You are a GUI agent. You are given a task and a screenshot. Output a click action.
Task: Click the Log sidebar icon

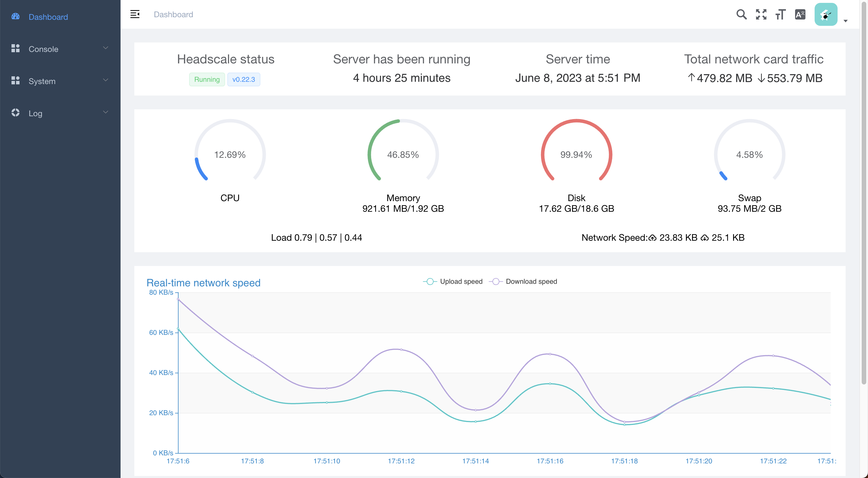(x=15, y=113)
